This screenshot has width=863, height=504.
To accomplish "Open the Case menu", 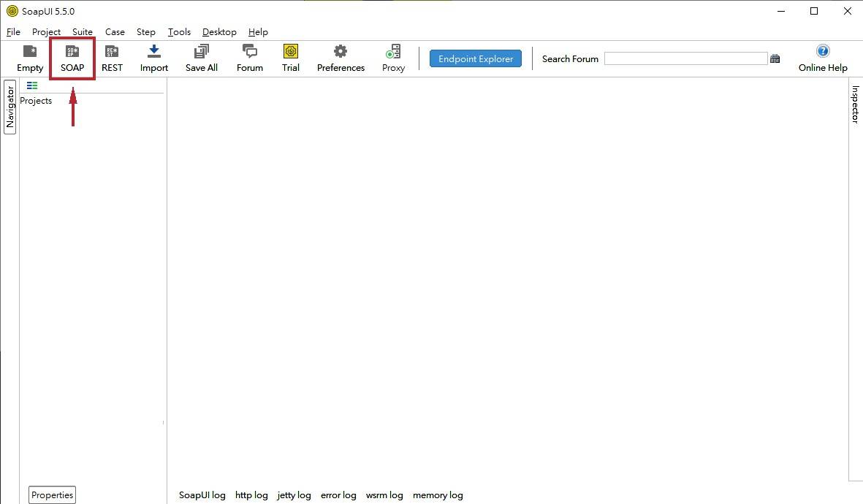I will pos(115,32).
